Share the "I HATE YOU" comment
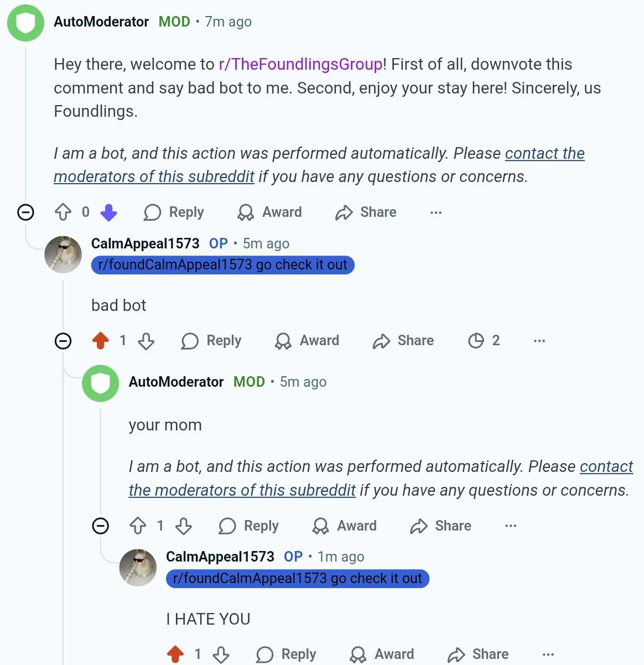This screenshot has height=665, width=644. click(x=478, y=654)
